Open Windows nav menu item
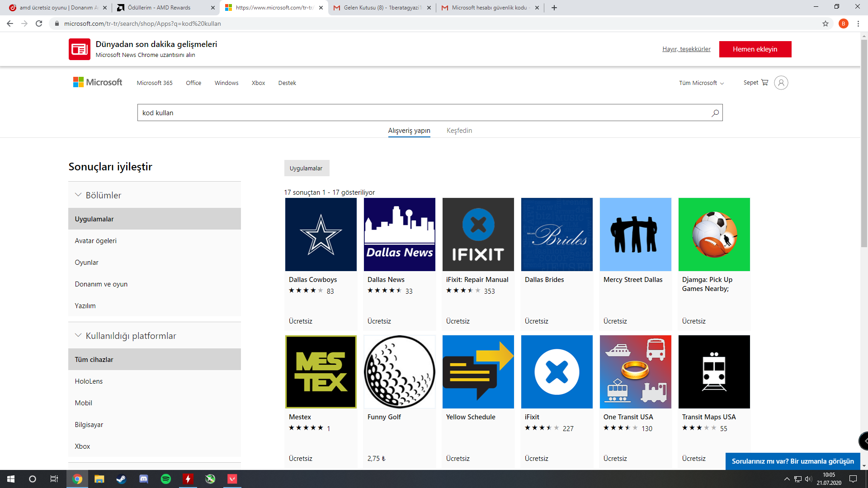 tap(226, 83)
